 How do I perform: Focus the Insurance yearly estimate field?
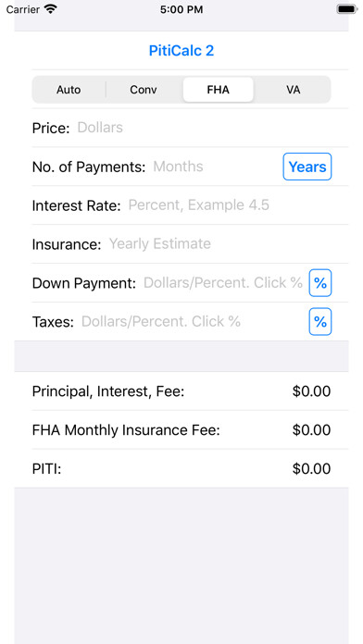point(228,244)
